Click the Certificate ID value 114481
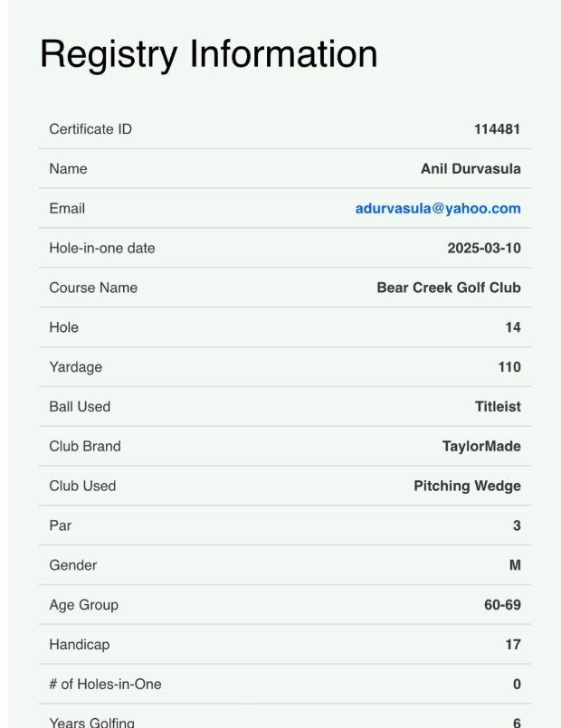Screen dimensions: 561x728 [497, 129]
